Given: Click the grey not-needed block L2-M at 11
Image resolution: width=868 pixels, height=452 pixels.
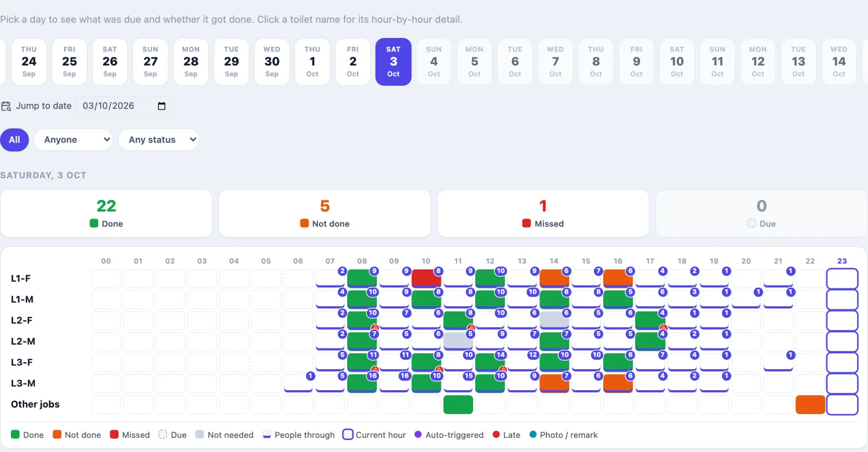Looking at the screenshot, I should coord(458,341).
